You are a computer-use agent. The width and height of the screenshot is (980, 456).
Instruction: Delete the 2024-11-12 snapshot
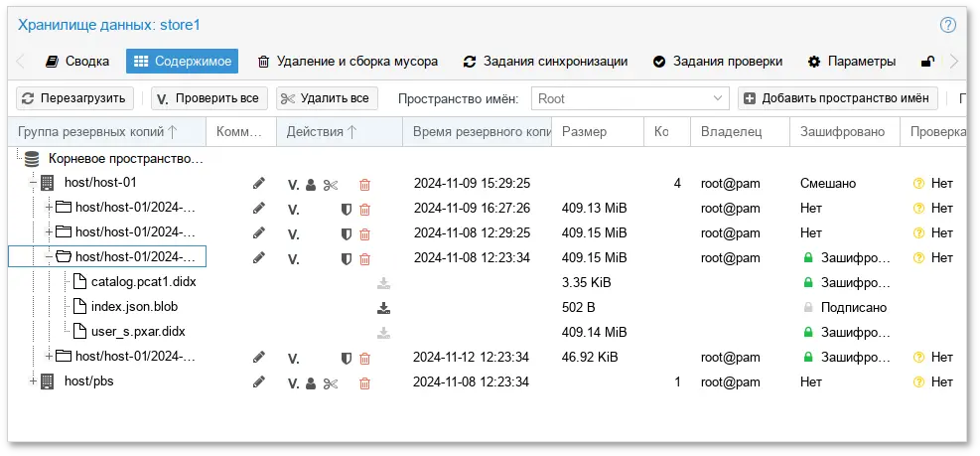pyautogui.click(x=365, y=359)
